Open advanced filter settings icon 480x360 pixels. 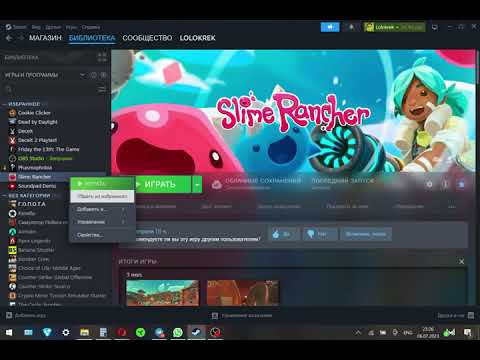[102, 89]
